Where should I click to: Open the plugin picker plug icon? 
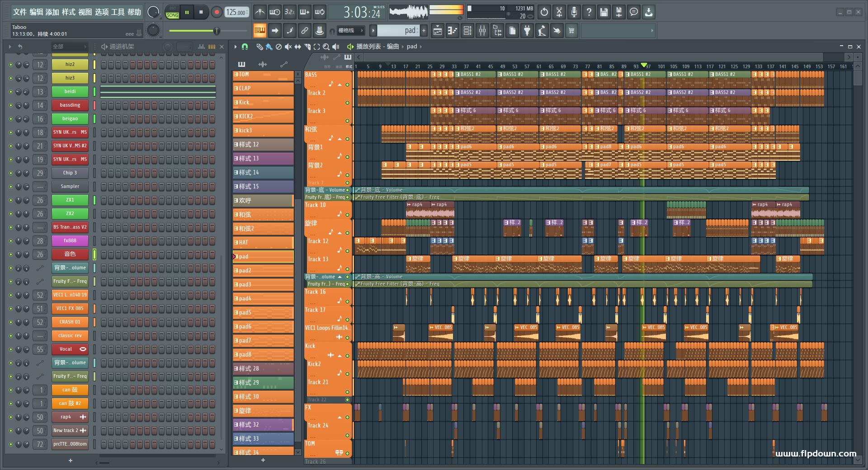coord(527,31)
